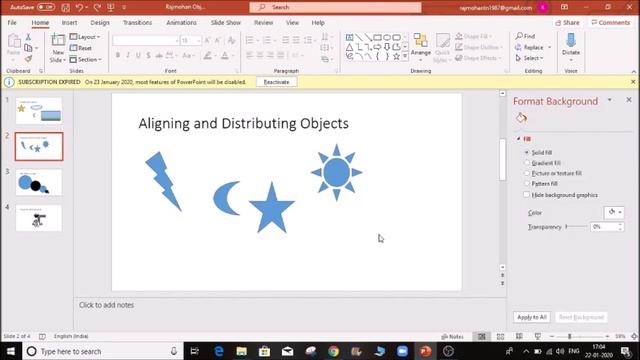Viewport: 640px width, 360px height.
Task: Expand the shapes gallery more arrow
Action: pos(405,57)
